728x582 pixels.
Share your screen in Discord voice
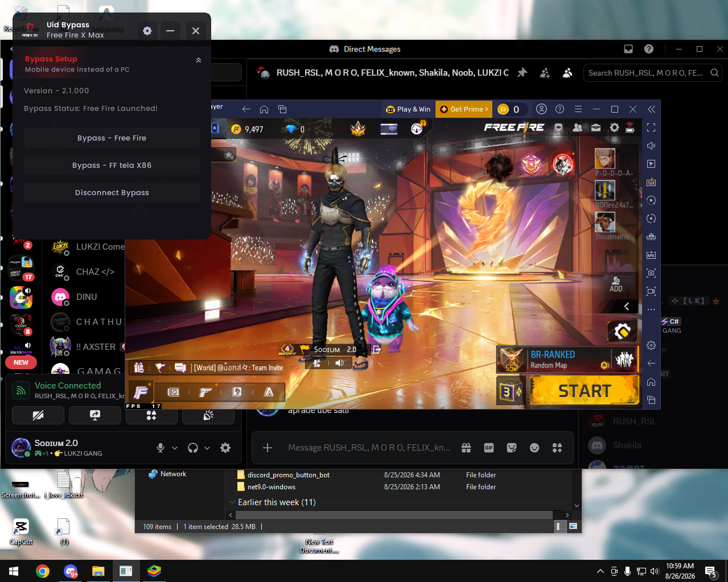pyautogui.click(x=95, y=415)
